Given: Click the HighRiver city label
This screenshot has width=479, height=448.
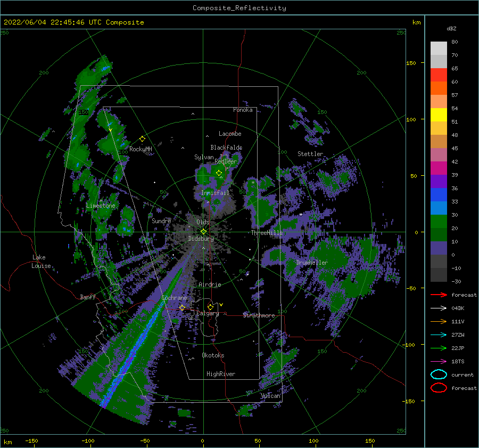Looking at the screenshot, I should 221,374.
